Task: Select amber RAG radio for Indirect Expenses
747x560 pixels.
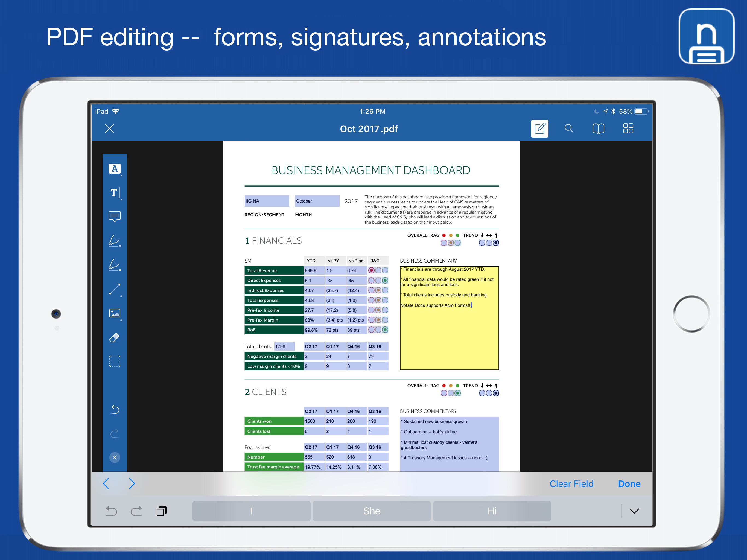Action: pos(378,290)
